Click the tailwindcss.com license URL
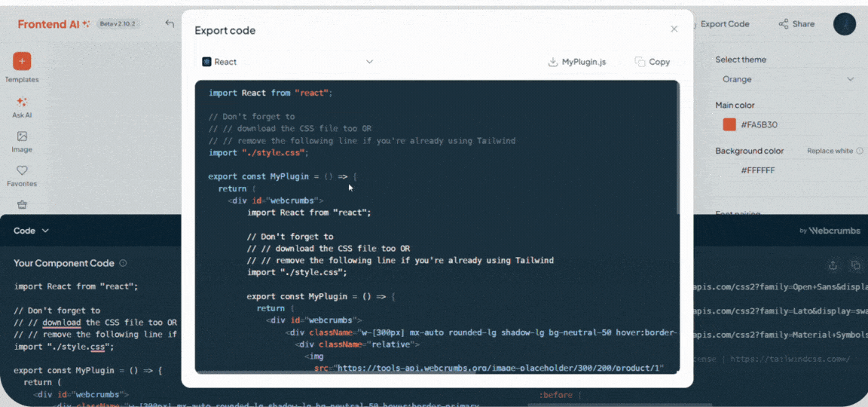 (x=790, y=359)
